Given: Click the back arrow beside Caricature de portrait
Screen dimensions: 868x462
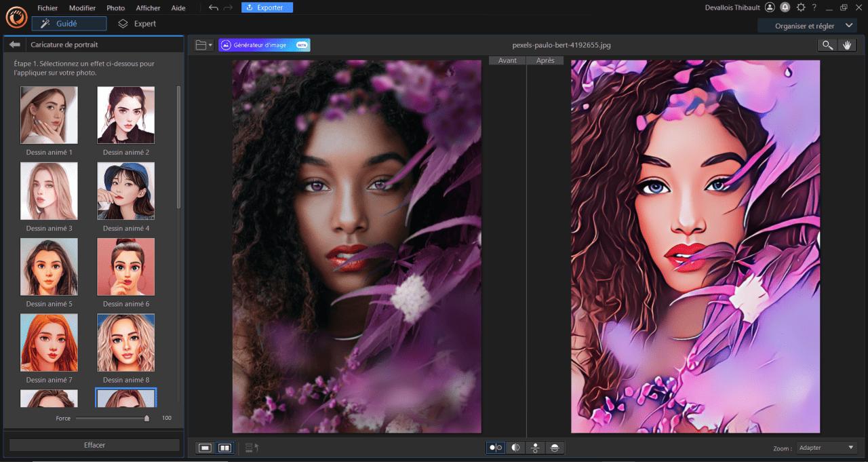Looking at the screenshot, I should (x=15, y=45).
